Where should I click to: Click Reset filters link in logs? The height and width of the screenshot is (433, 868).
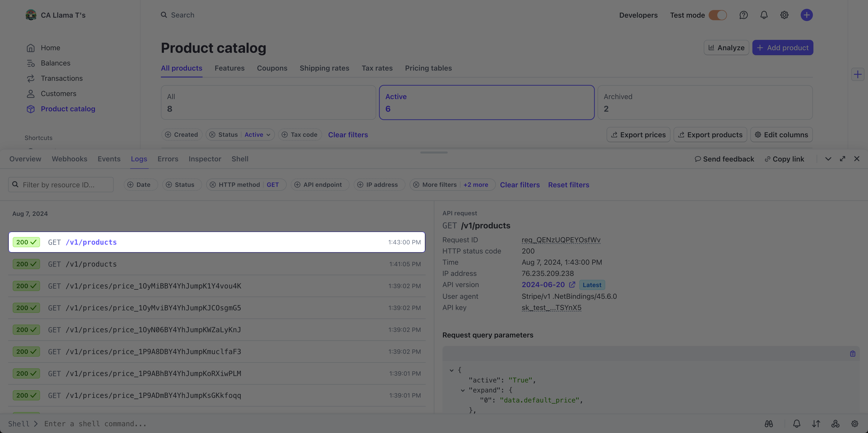pos(568,185)
